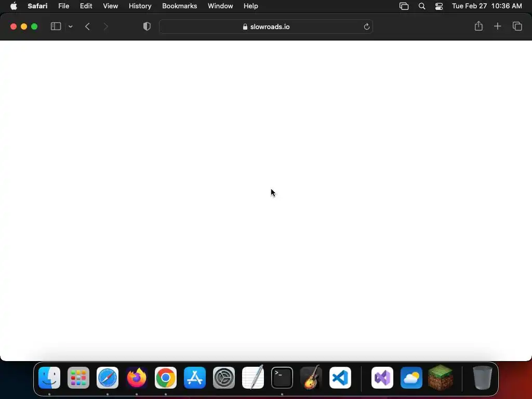Viewport: 532px width, 399px height.
Task: Open TextEdit from the Dock
Action: coord(253,377)
